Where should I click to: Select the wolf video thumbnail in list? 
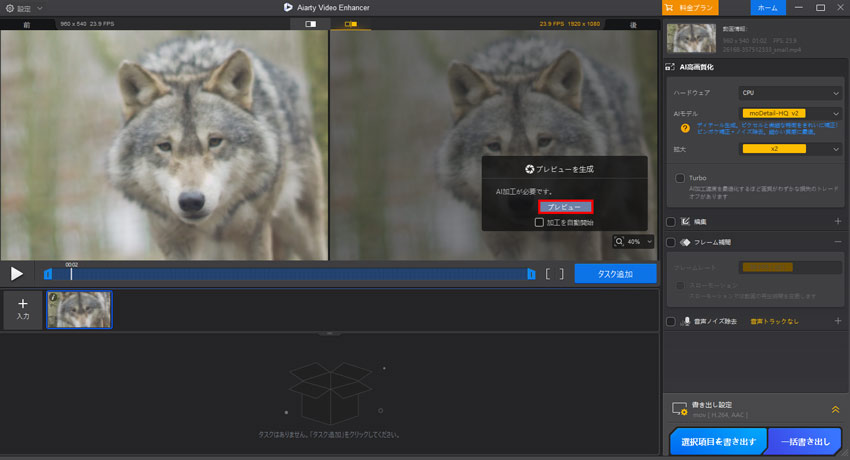[x=80, y=309]
